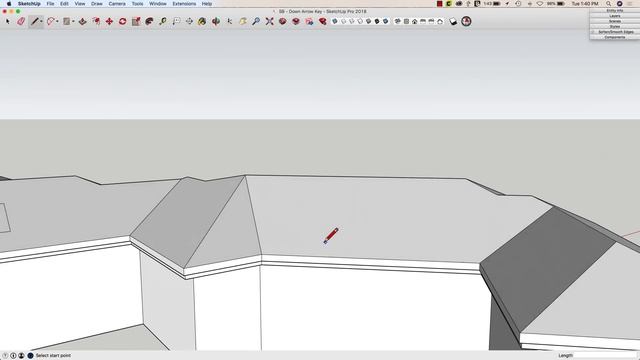Click the question mark status icon
640x360 pixels.
[5, 356]
